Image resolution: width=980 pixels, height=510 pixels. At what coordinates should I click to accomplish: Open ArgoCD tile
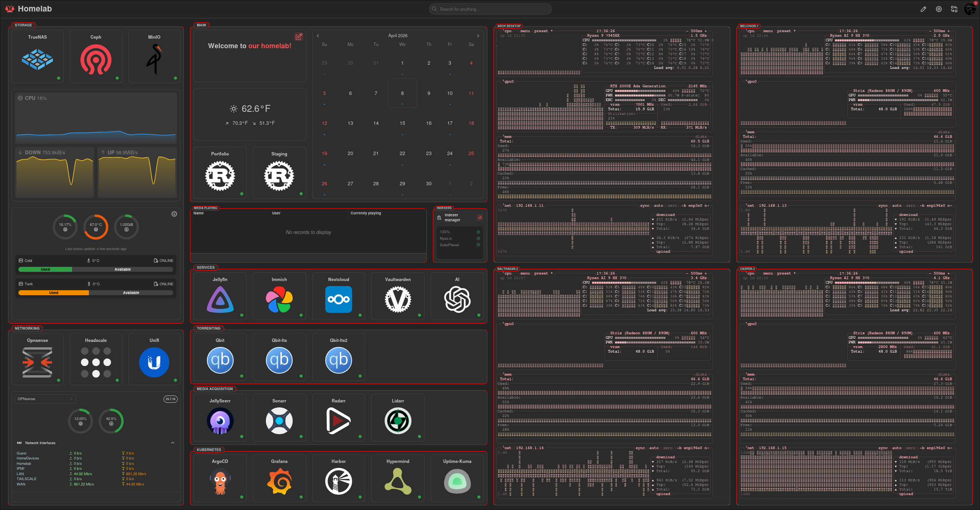click(220, 478)
